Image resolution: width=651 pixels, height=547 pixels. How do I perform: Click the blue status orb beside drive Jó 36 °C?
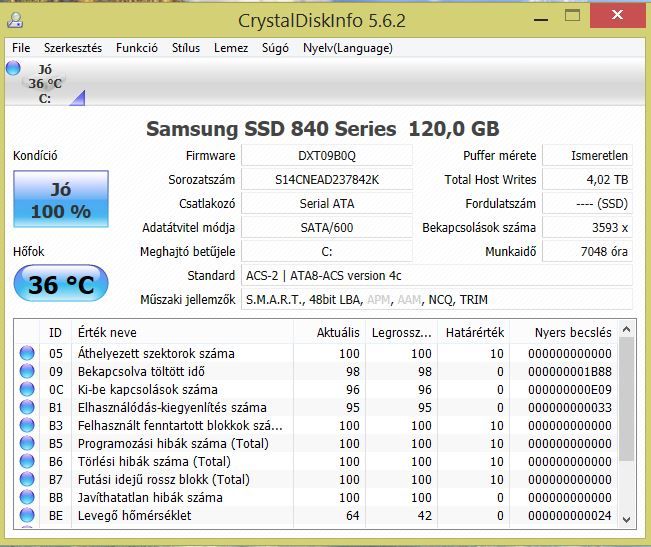13,68
